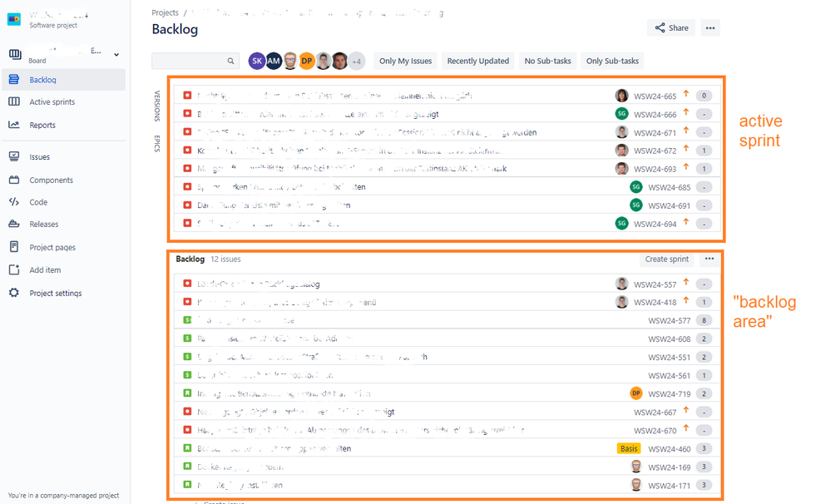
Task: Click the Components briefcase icon
Action: pos(14,180)
